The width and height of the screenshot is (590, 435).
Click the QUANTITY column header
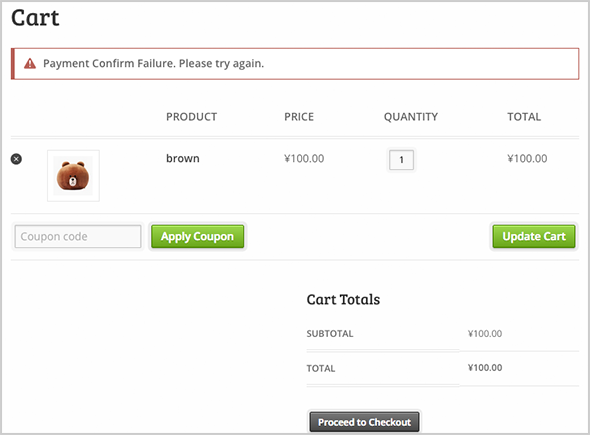(411, 117)
